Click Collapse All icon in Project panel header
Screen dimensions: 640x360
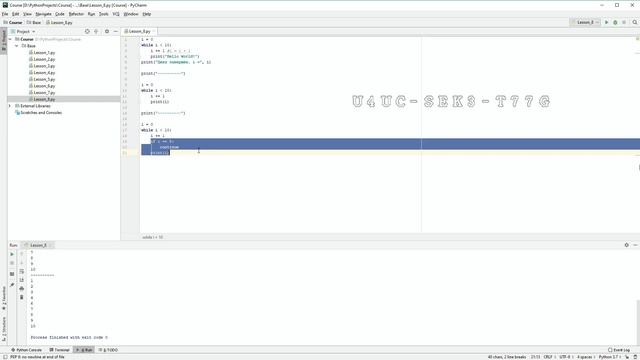pos(96,31)
